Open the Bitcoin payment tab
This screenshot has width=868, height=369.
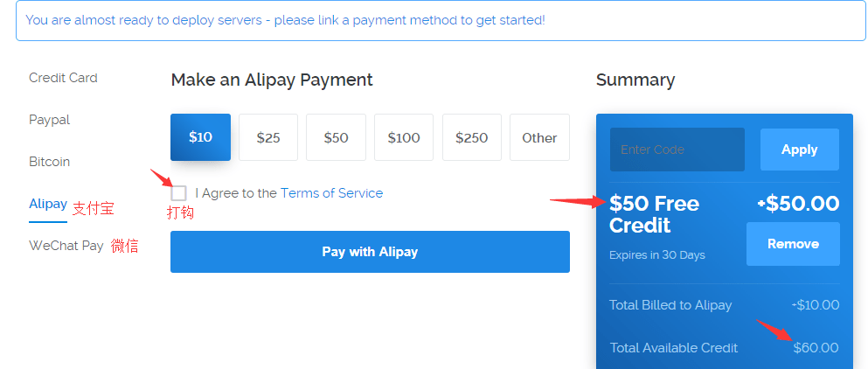pyautogui.click(x=49, y=162)
